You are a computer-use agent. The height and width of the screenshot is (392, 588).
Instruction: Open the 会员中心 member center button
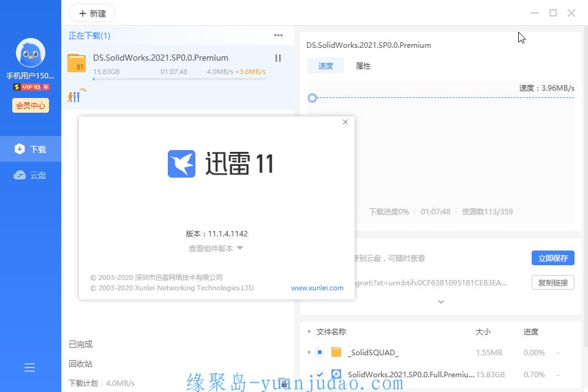tap(31, 105)
